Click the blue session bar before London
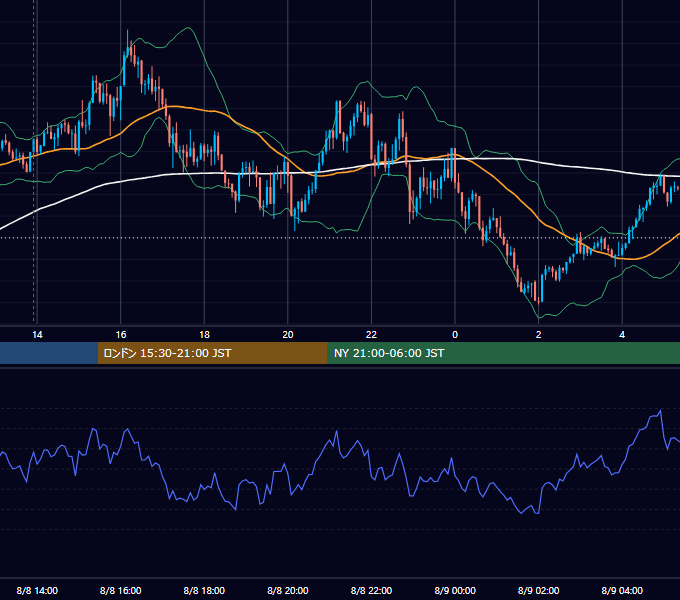Image resolution: width=680 pixels, height=600 pixels. coord(49,353)
